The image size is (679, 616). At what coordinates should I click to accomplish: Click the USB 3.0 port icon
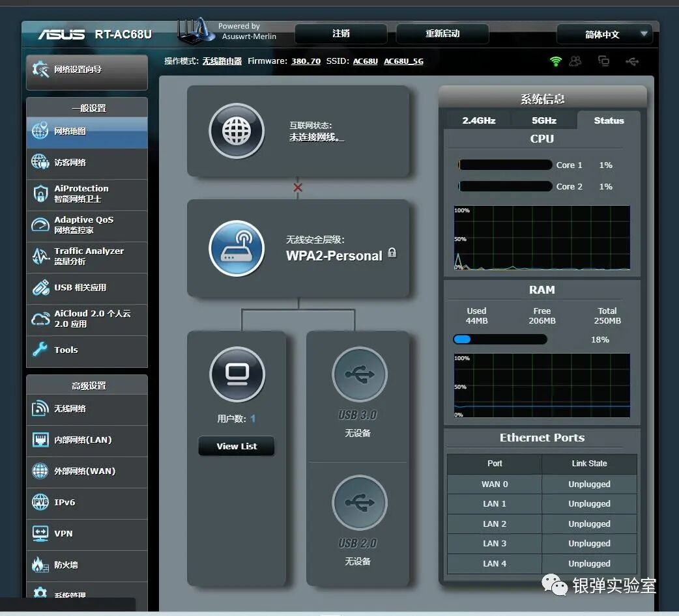[x=360, y=374]
